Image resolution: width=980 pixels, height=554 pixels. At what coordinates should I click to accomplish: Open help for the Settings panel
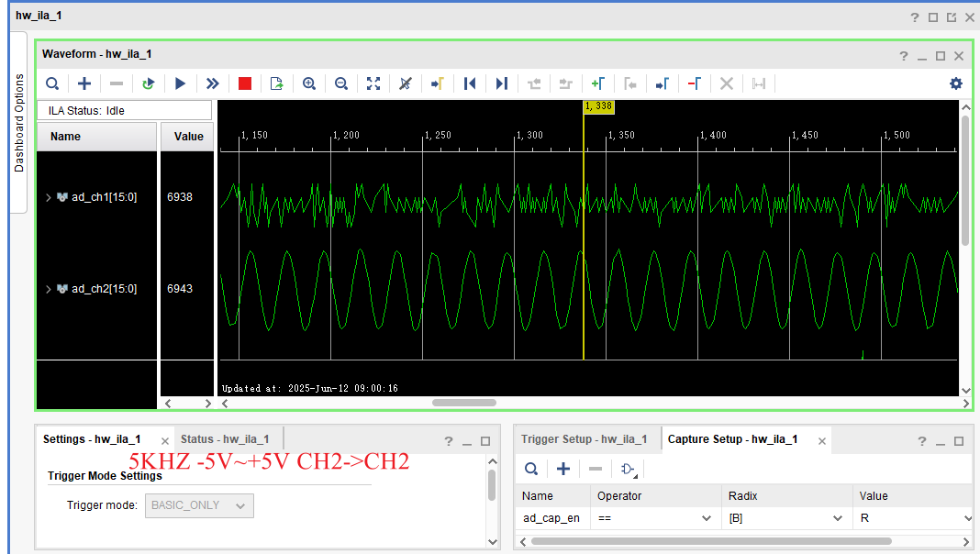[x=448, y=441]
